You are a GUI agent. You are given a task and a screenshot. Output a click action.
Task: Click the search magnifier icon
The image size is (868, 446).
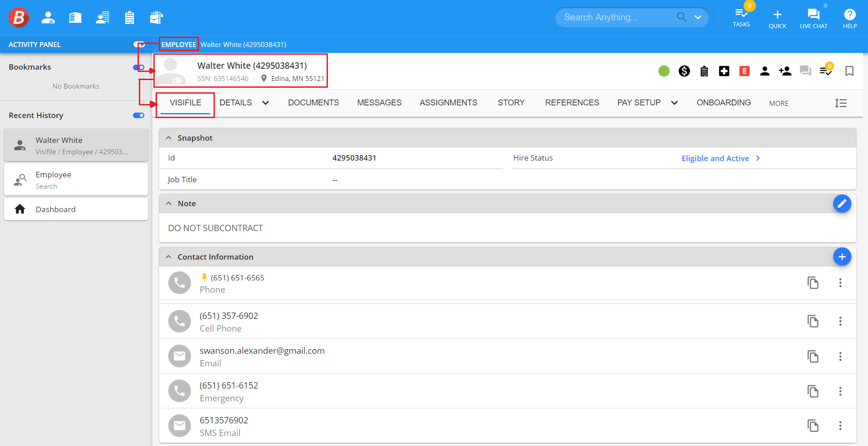(682, 17)
